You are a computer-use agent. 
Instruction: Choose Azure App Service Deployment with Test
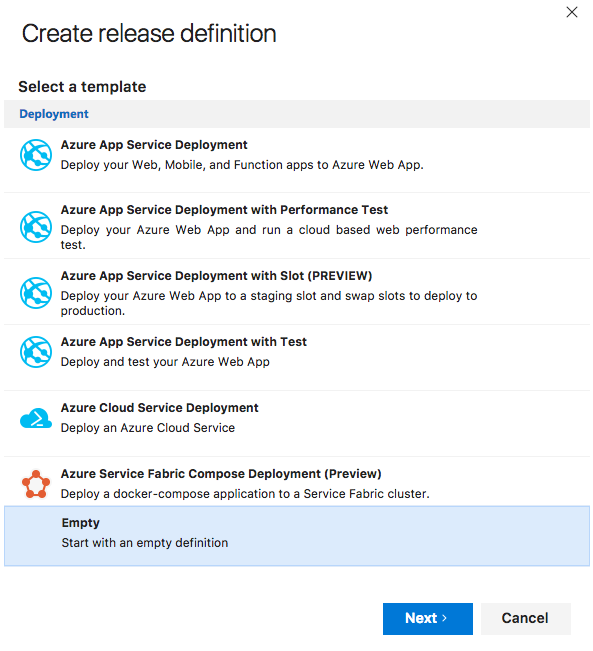184,342
